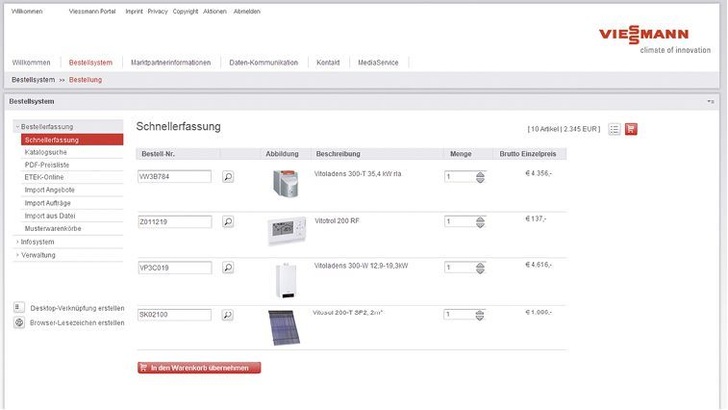The image size is (728, 410).
Task: Open the Kontakt tab
Action: [328, 62]
